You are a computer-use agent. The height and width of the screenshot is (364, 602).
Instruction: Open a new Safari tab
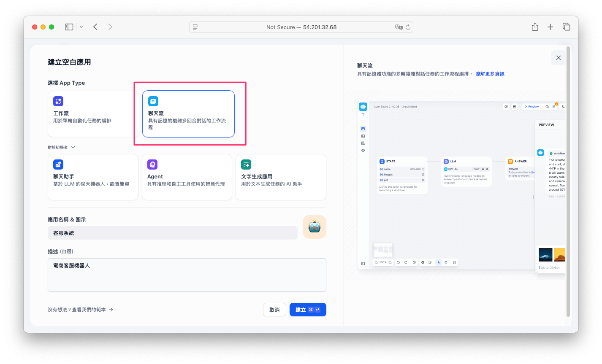550,27
